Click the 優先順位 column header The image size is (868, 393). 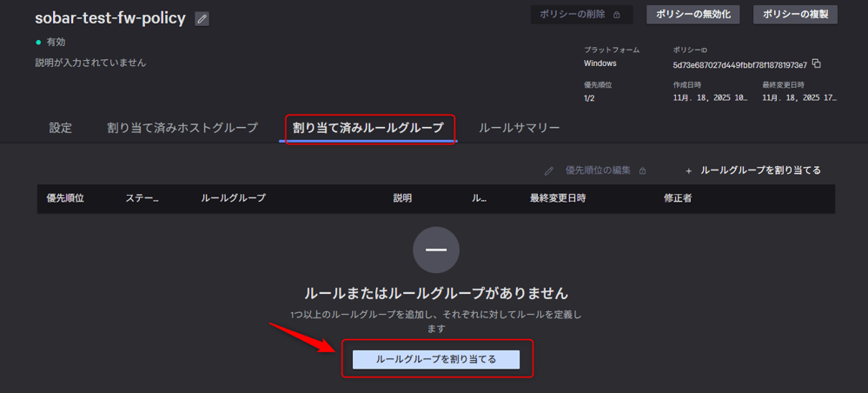[x=65, y=198]
